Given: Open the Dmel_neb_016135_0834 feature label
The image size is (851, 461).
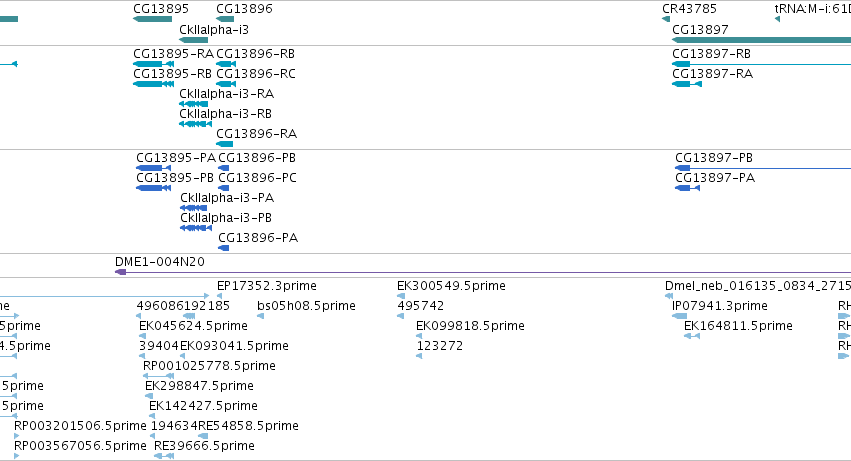Looking at the screenshot, I should click(x=758, y=286).
